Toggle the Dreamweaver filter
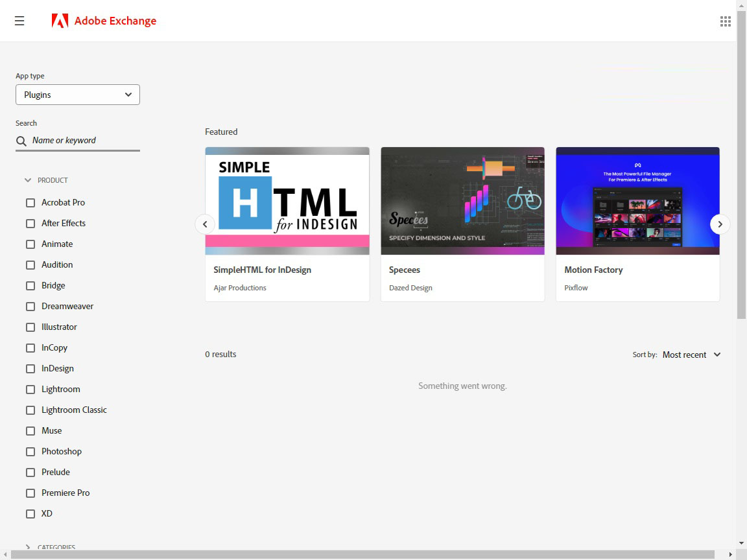The width and height of the screenshot is (747, 560). point(30,306)
